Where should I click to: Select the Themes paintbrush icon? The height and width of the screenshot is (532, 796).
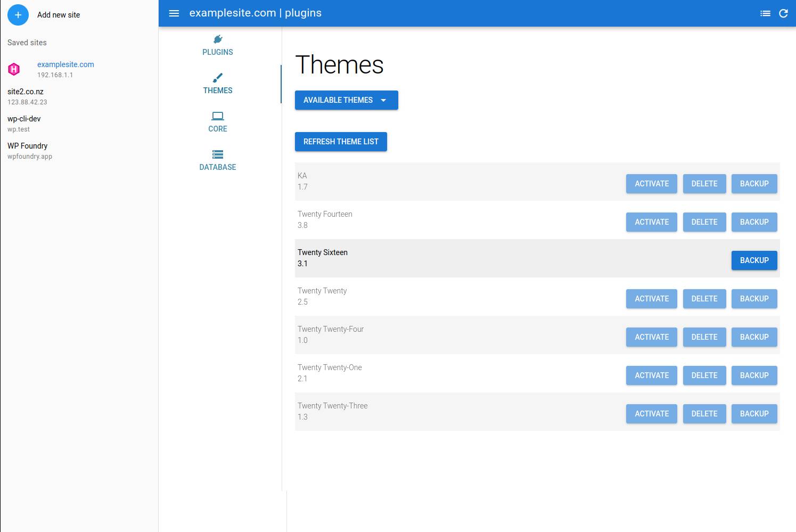[218, 77]
